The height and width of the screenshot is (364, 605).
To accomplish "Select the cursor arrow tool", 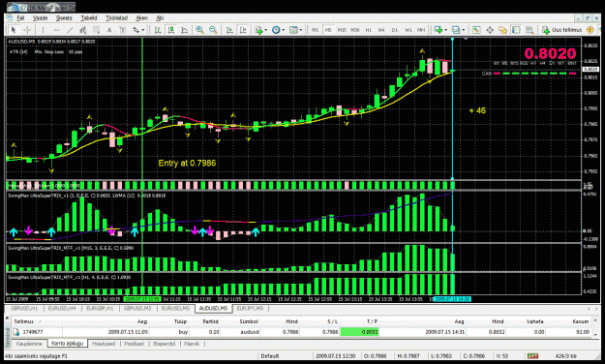I will [14, 30].
